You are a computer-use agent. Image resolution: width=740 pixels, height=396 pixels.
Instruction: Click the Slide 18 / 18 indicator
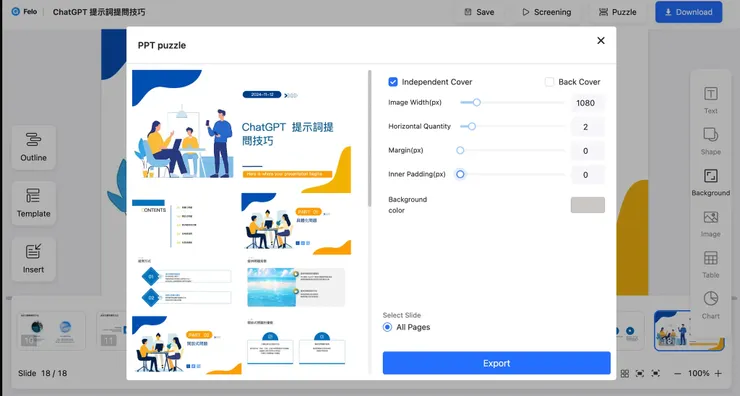coord(42,373)
